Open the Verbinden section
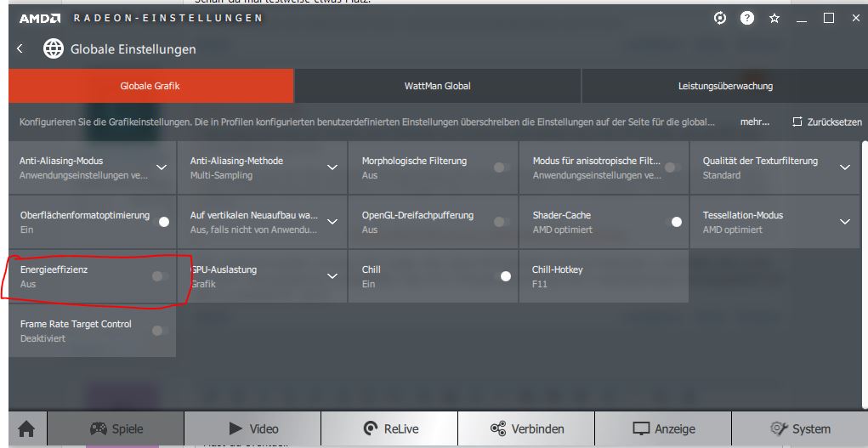 coord(526,428)
